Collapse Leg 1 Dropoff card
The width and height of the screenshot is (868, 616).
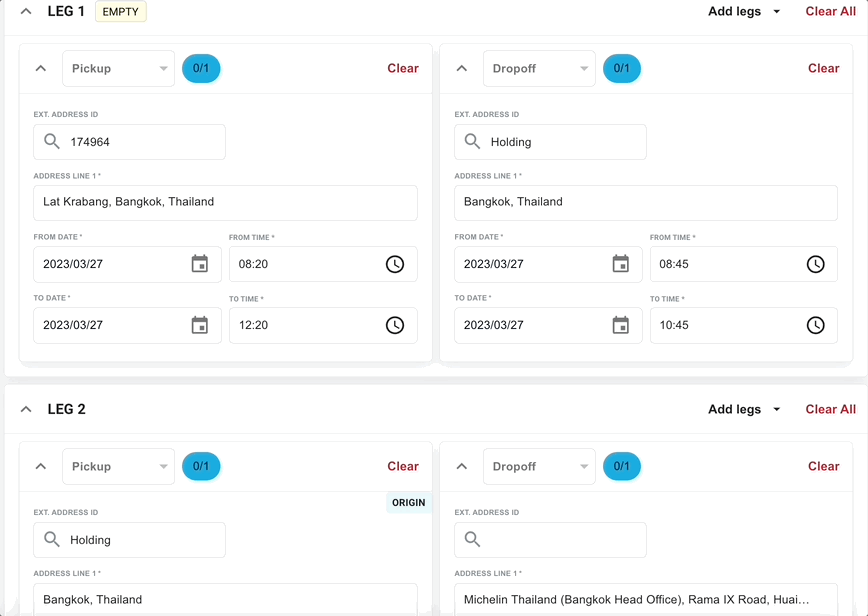(x=462, y=69)
